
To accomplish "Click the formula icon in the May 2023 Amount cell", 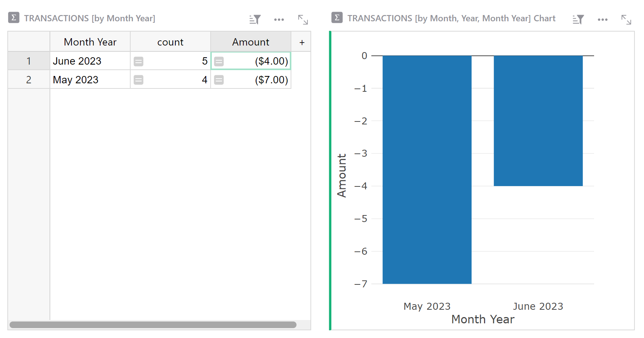I will pyautogui.click(x=219, y=80).
